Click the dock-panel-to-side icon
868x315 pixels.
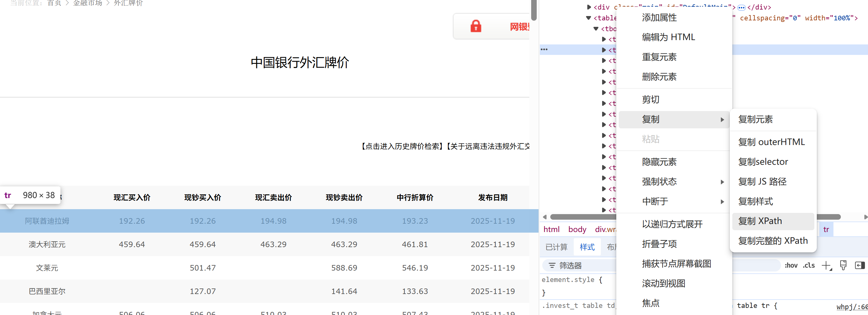[860, 265]
